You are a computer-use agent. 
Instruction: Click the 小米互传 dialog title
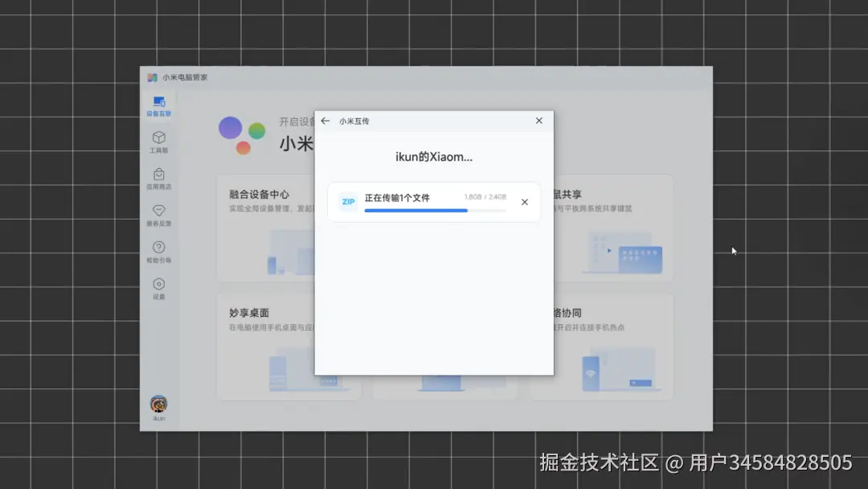coord(354,121)
